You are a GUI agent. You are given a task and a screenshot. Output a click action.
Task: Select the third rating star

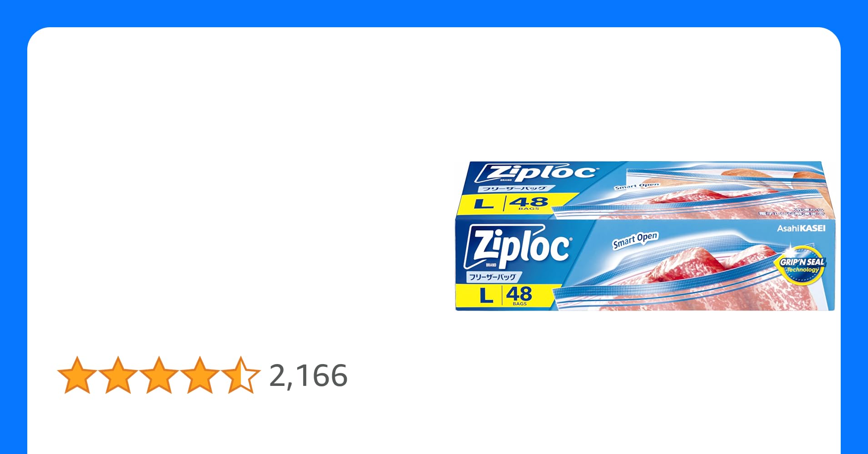click(159, 375)
